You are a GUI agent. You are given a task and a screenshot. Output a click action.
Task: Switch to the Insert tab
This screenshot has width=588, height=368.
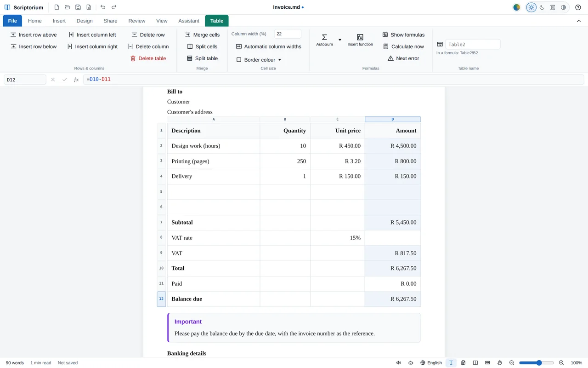click(x=59, y=21)
